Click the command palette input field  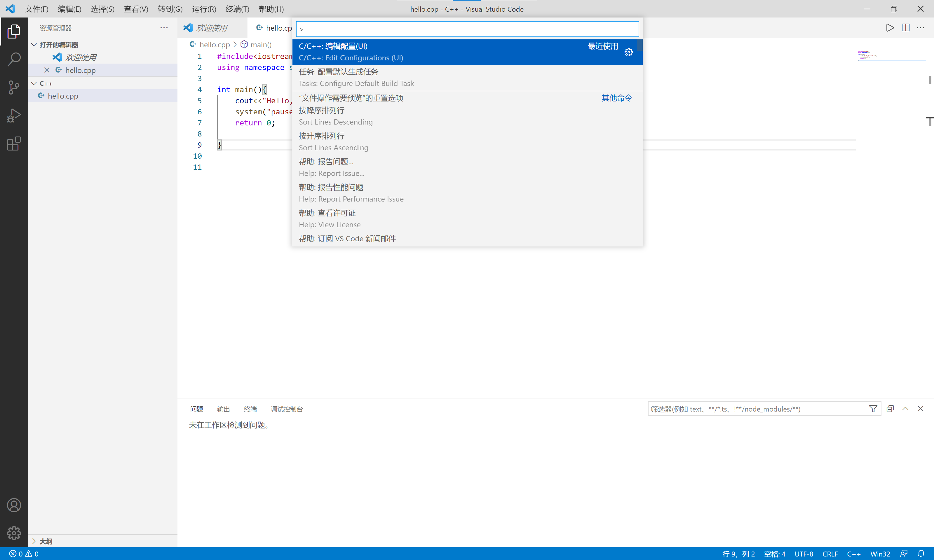point(467,29)
